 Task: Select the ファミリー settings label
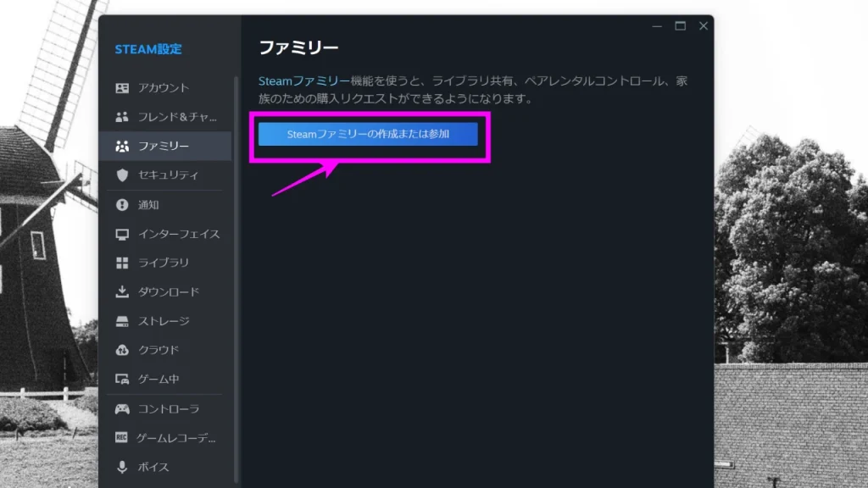pos(164,146)
